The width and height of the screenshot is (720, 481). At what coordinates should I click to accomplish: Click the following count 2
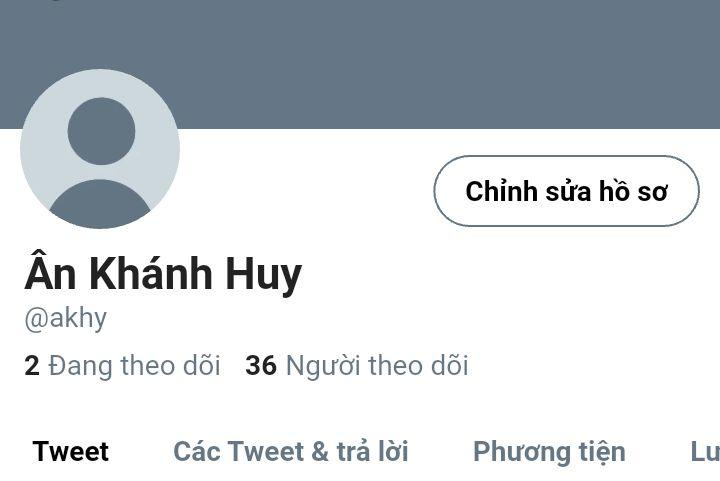click(32, 366)
